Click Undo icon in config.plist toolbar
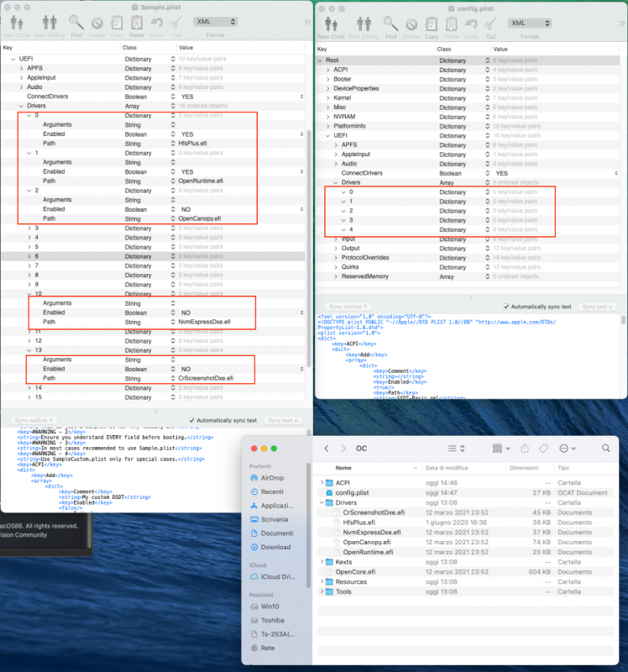The width and height of the screenshot is (628, 672). coord(471,24)
